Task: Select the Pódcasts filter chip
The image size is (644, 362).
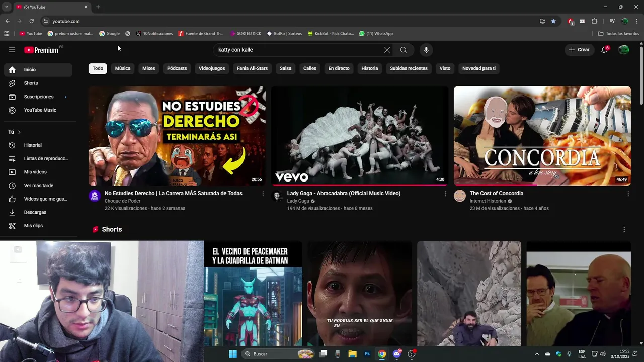Action: coord(177,68)
